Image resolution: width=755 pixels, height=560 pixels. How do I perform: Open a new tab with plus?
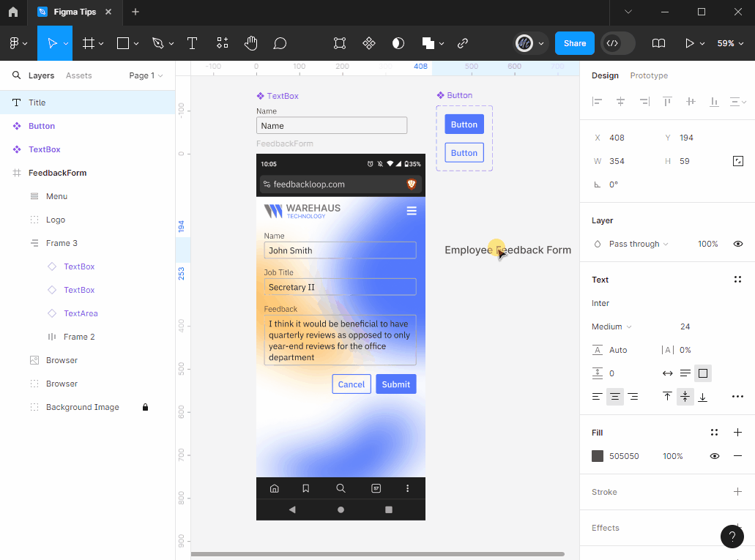(x=135, y=12)
